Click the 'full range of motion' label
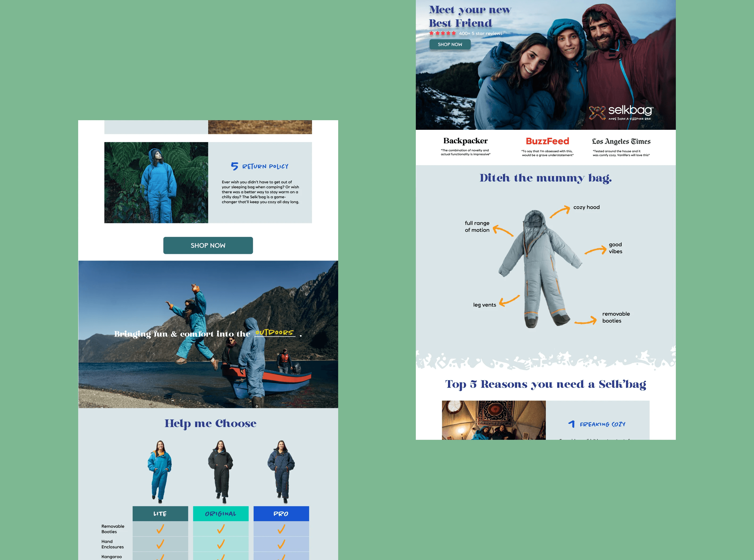 tap(477, 227)
